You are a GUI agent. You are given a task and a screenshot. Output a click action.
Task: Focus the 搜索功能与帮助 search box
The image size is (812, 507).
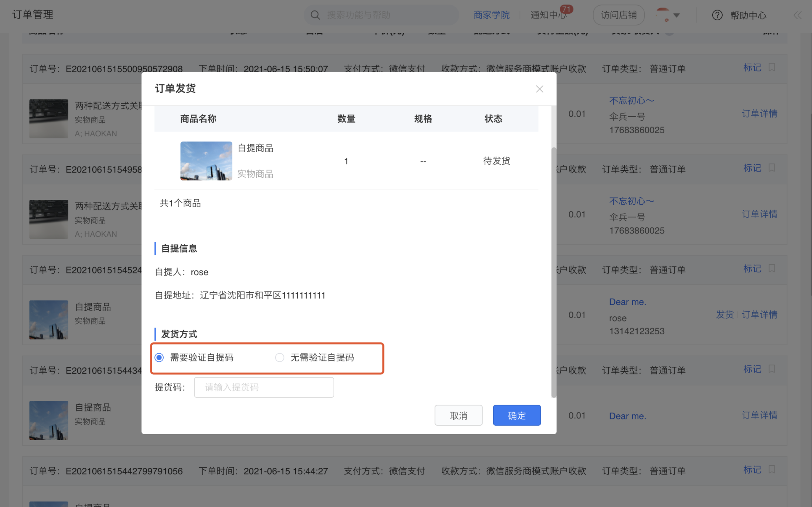tap(381, 15)
